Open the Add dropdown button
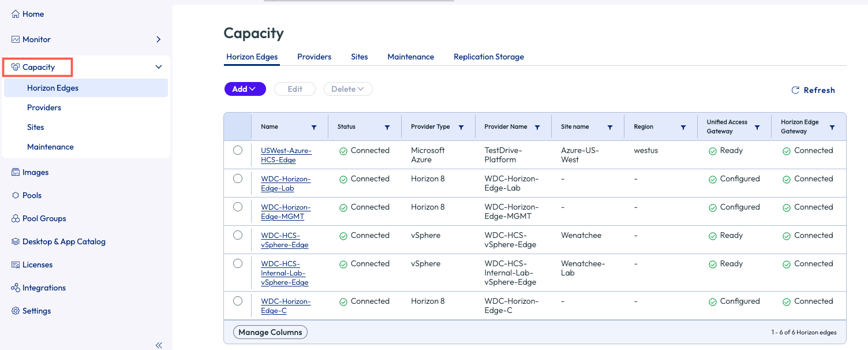The image size is (868, 350). pos(245,89)
